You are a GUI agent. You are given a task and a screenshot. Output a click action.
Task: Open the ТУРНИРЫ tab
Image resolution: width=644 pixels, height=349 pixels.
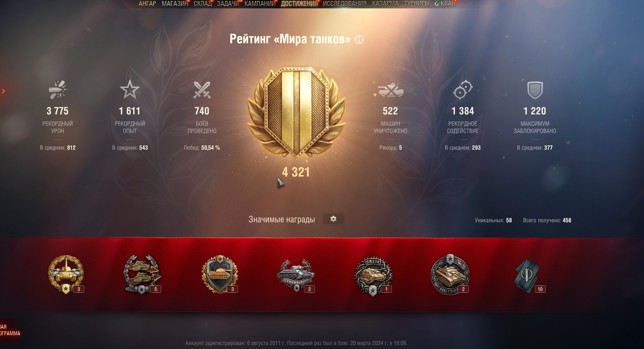click(x=417, y=4)
